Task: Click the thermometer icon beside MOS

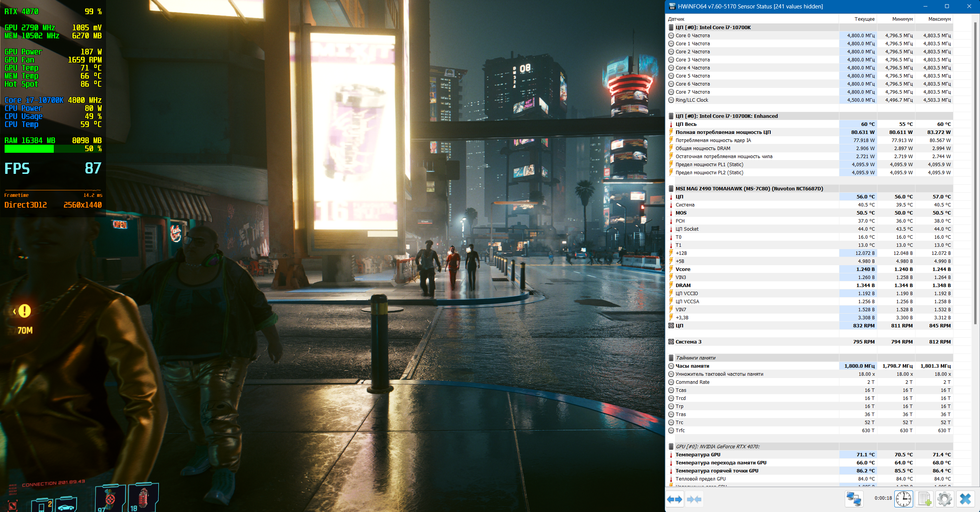Action: click(671, 213)
